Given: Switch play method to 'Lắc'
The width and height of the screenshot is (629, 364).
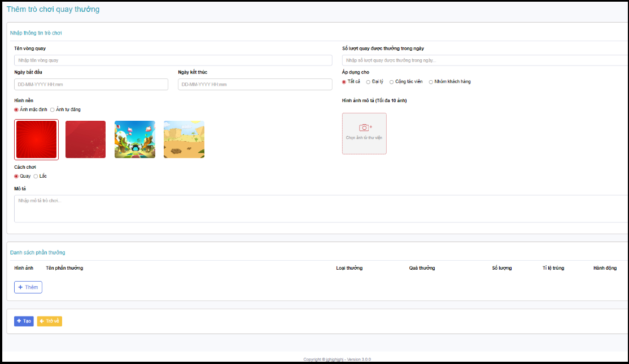Looking at the screenshot, I should coord(36,176).
